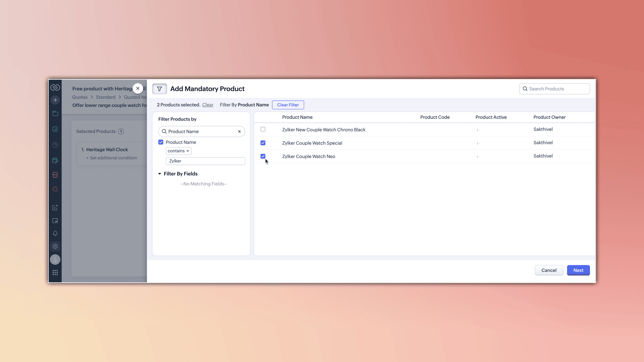Screen dimensions: 644x362
Task: Open the folder icon in sidebar
Action: tap(55, 113)
